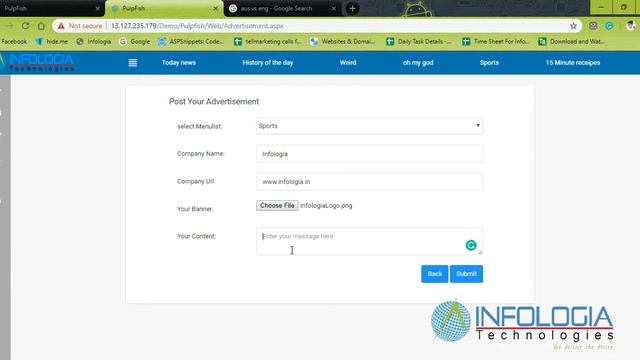Click the Choose File button

click(x=277, y=205)
